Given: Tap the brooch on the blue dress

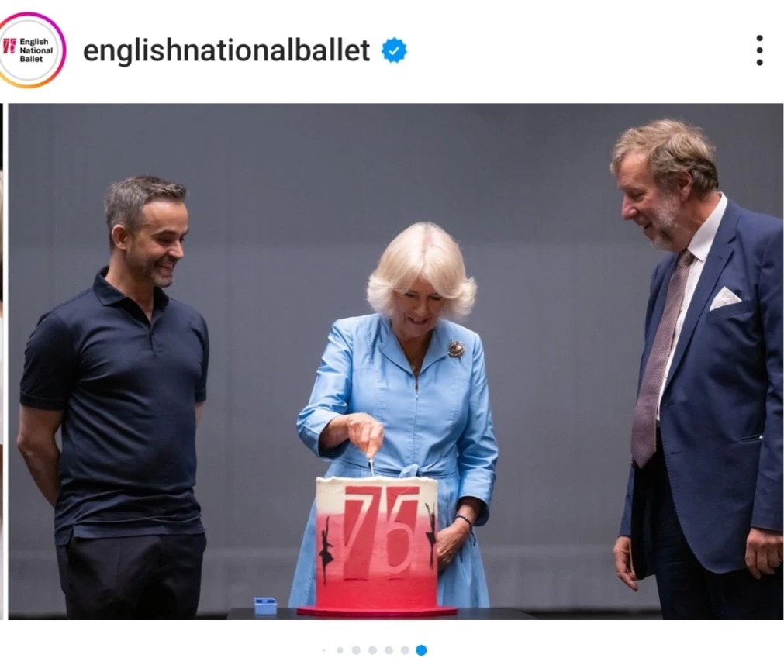Looking at the screenshot, I should coord(455,349).
